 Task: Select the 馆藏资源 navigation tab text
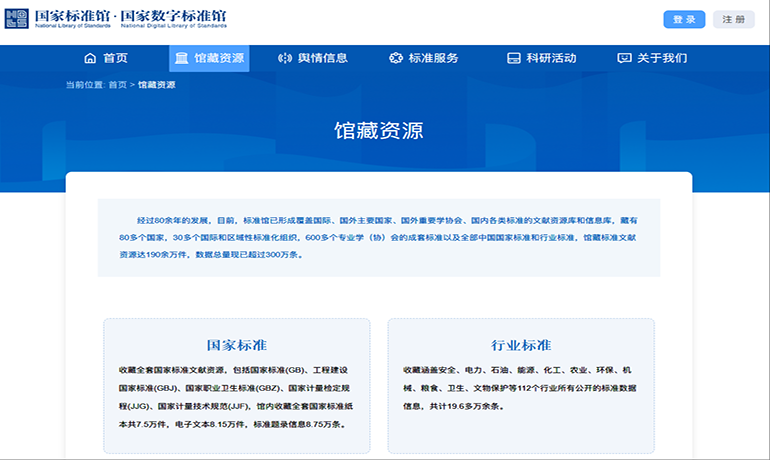[219, 58]
